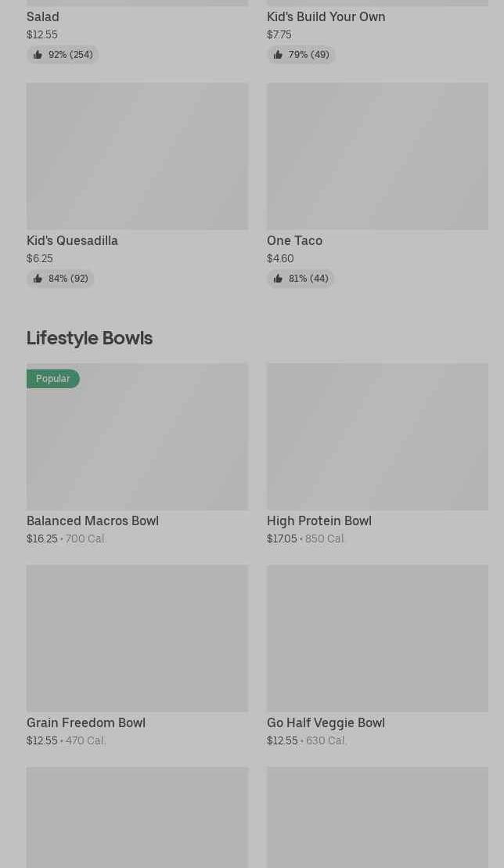Choose Go Half Veggie Bowl title
504x868 pixels.
pos(326,722)
